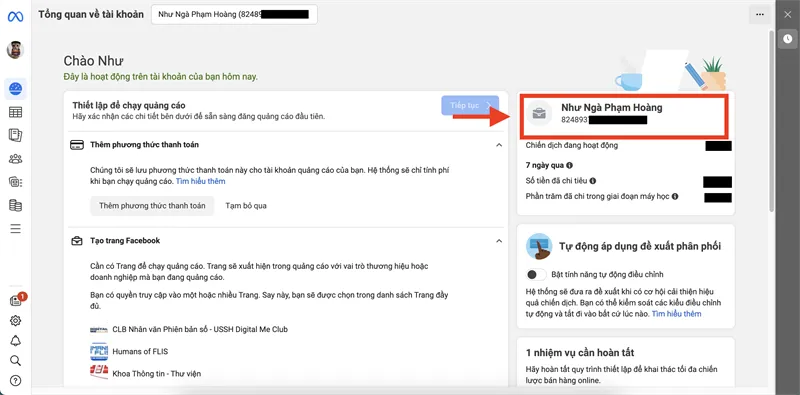Image resolution: width=800 pixels, height=395 pixels.
Task: Click the Tạm bỏ qua button
Action: (246, 206)
